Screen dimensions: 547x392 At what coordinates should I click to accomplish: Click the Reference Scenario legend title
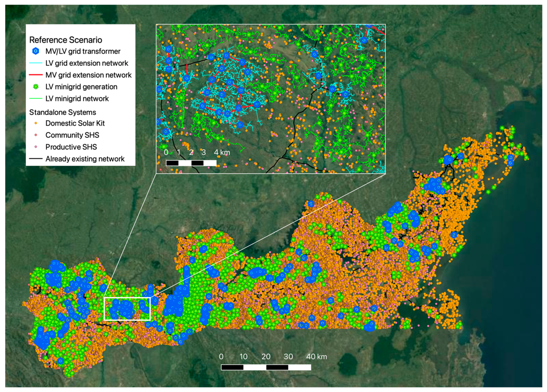(66, 40)
